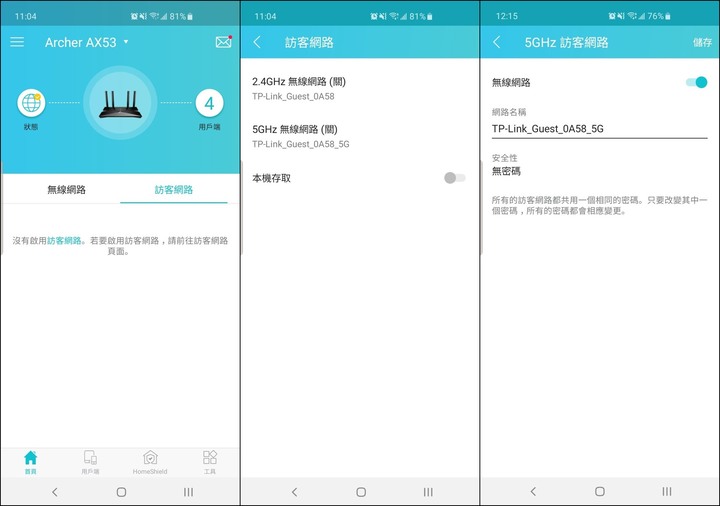Toggle the 本機存取 switch

pos(455,178)
